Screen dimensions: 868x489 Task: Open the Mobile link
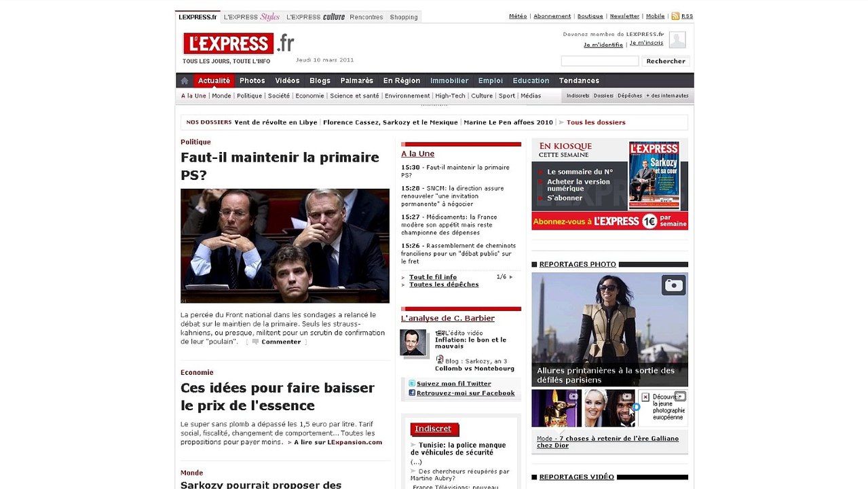(x=656, y=16)
